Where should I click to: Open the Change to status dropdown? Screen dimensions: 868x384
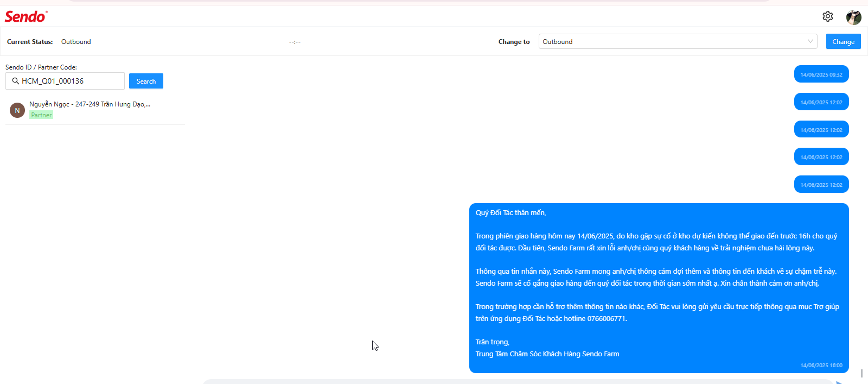click(x=678, y=41)
